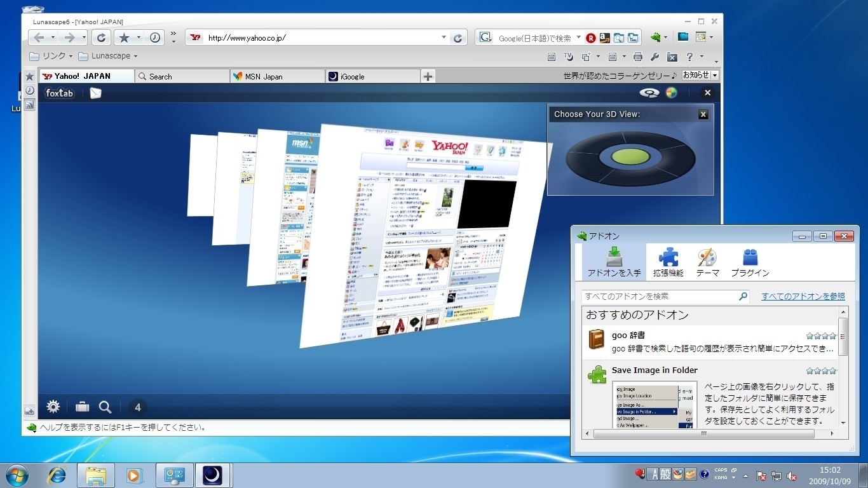Go back using the toolbar back arrow
The image size is (868, 488).
pyautogui.click(x=39, y=37)
